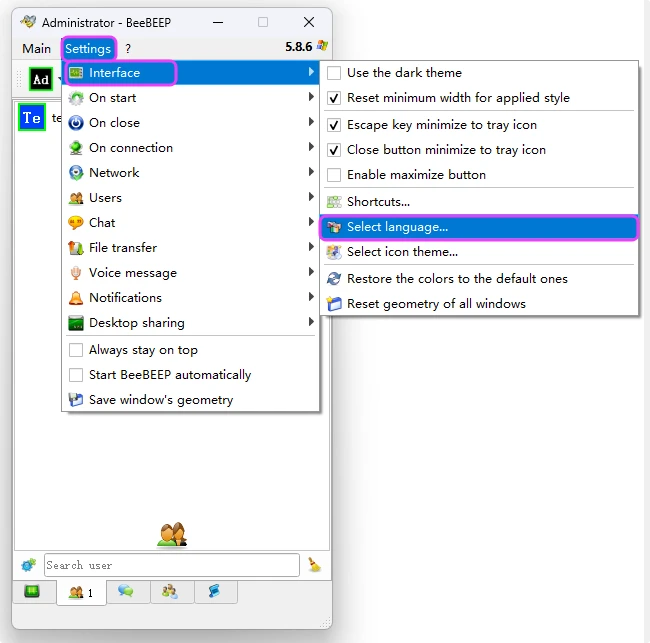Image resolution: width=650 pixels, height=643 pixels.
Task: Uncheck Close button minimize to tray icon
Action: click(x=334, y=150)
